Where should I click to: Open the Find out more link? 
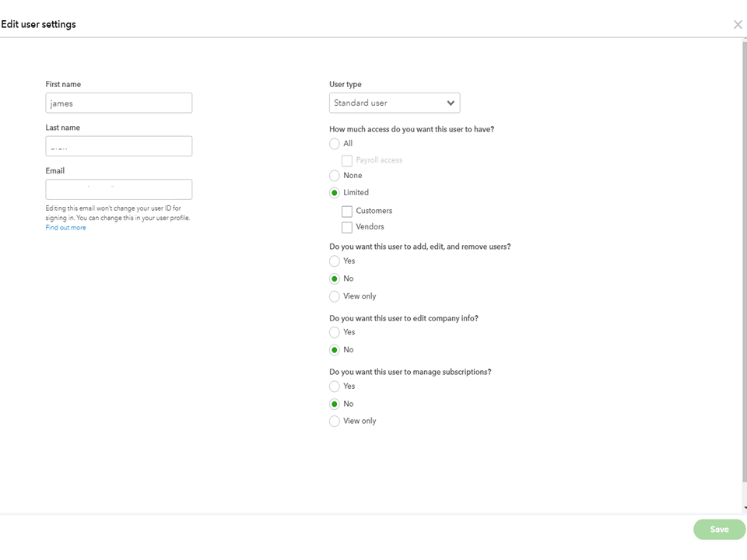65,228
